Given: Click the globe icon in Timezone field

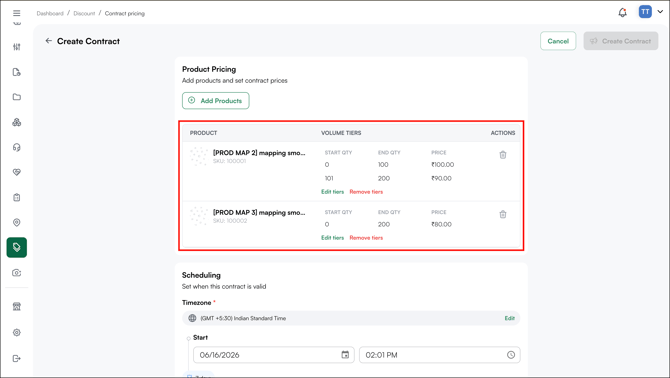Looking at the screenshot, I should [x=192, y=318].
